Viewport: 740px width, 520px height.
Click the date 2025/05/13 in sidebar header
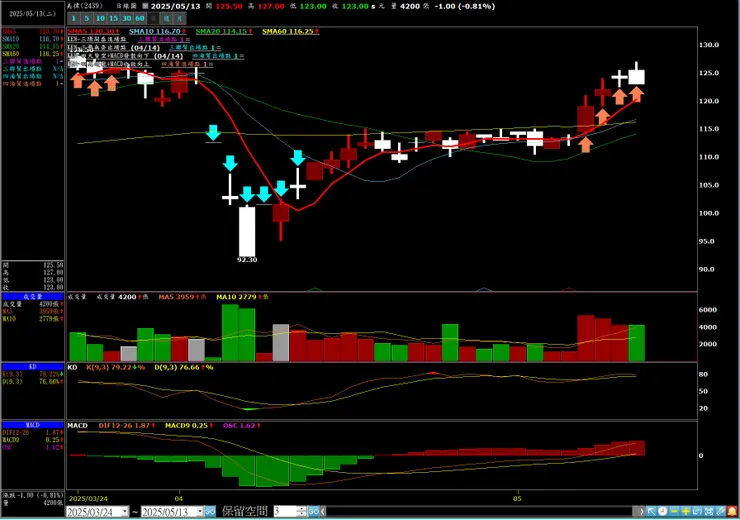pos(33,14)
